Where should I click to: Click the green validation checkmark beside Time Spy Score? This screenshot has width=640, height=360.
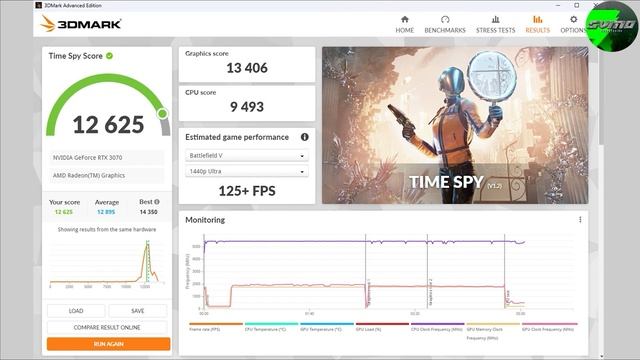pyautogui.click(x=109, y=56)
